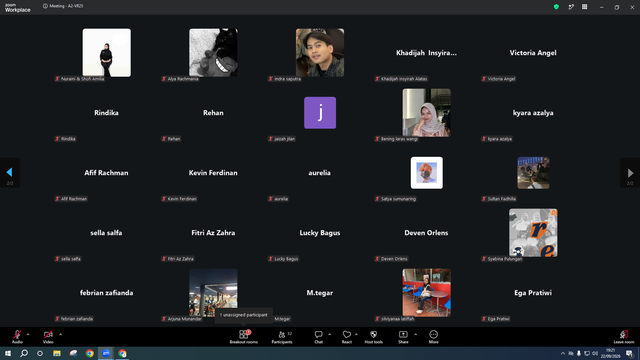Expand chat options arrow beside Chat
Viewport: 640px width, 360px height.
click(329, 334)
